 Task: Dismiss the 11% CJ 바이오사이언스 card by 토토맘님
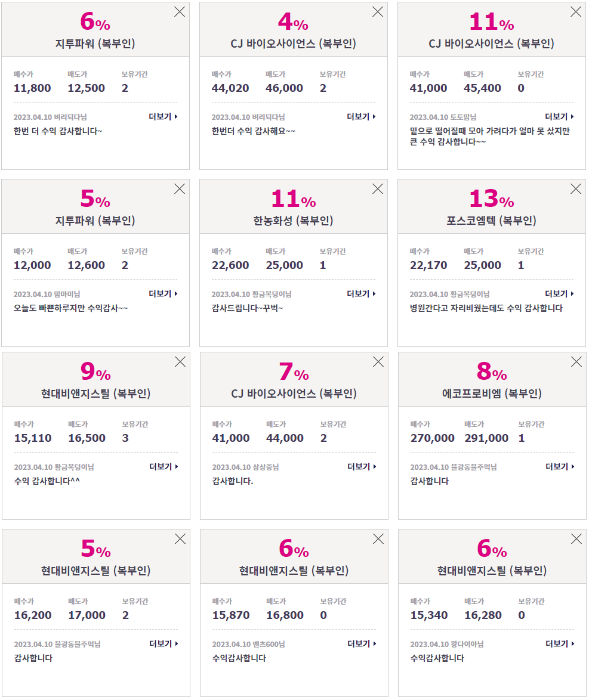pyautogui.click(x=576, y=12)
